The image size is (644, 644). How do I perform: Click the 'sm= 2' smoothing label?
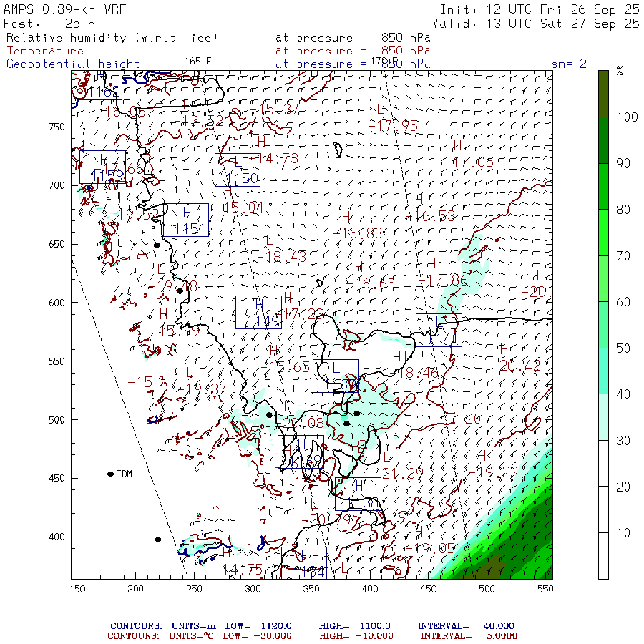pyautogui.click(x=569, y=64)
